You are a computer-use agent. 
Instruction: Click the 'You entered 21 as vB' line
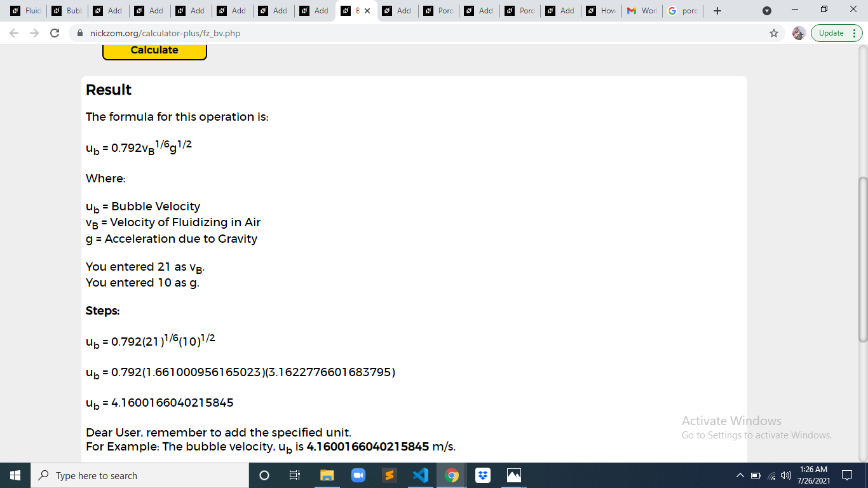pyautogui.click(x=146, y=268)
